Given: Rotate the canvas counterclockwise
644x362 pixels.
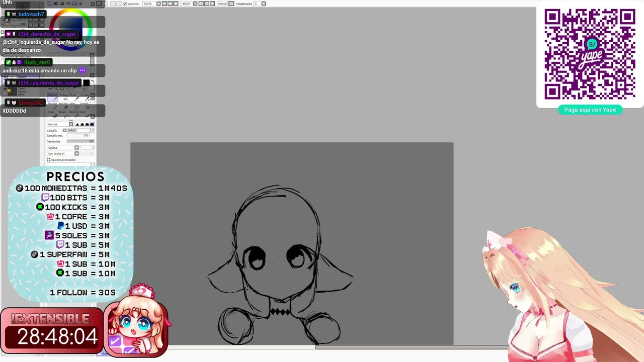Looking at the screenshot, I should click(201, 4).
